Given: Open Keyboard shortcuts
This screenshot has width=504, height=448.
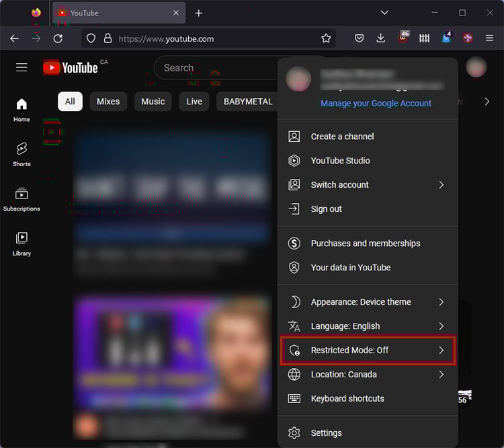Looking at the screenshot, I should (368, 398).
